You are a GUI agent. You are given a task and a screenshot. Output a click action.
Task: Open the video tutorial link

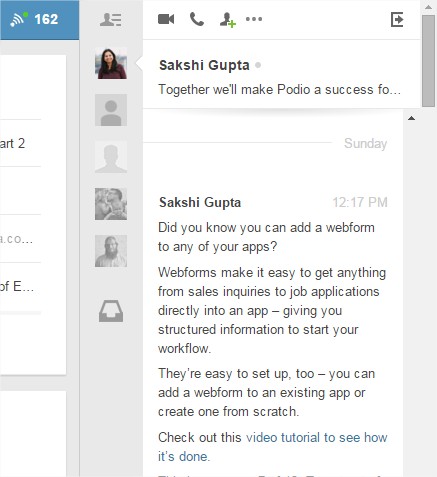(x=273, y=447)
